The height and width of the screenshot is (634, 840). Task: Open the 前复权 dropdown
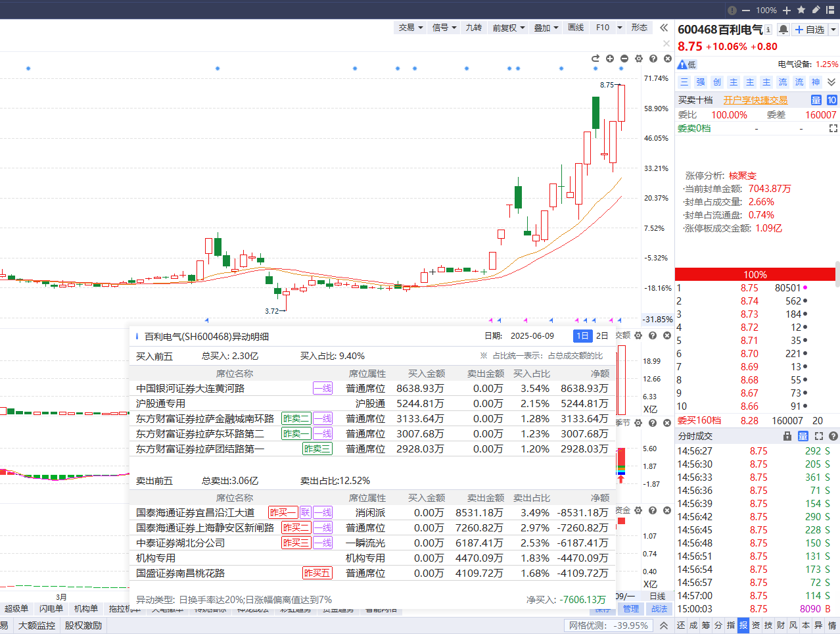pos(509,28)
